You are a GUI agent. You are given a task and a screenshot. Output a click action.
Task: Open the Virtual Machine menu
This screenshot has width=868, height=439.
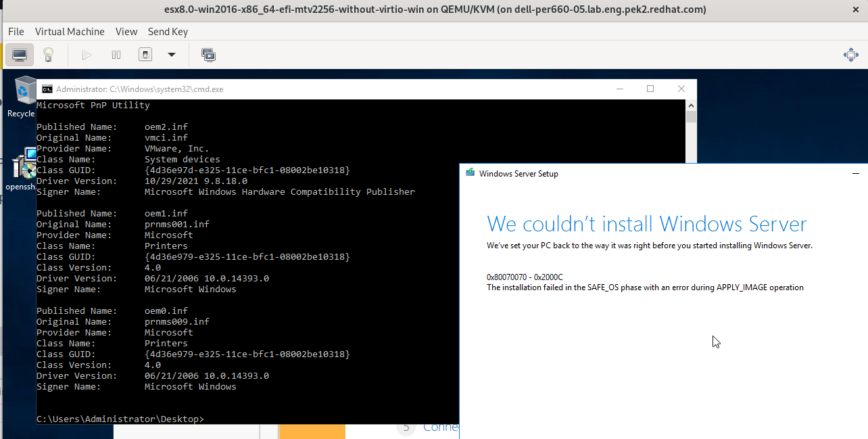click(x=70, y=32)
